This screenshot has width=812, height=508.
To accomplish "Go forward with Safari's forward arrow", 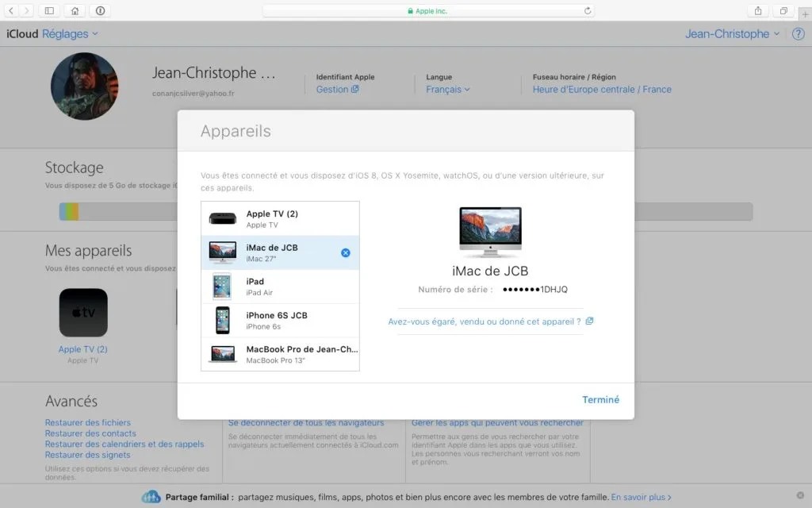I will 26,10.
